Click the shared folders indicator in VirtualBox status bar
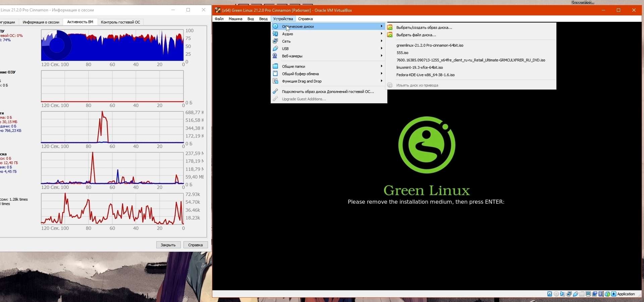 [x=582, y=294]
